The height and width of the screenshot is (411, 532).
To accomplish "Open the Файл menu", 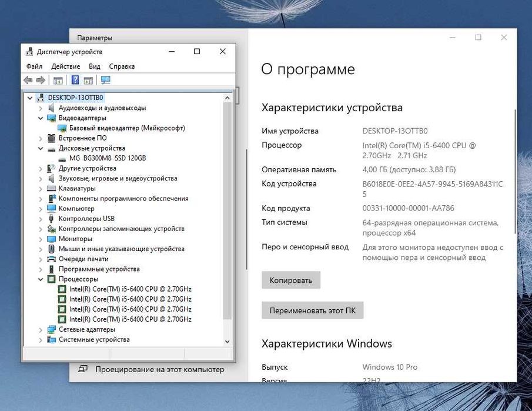I will pos(34,66).
